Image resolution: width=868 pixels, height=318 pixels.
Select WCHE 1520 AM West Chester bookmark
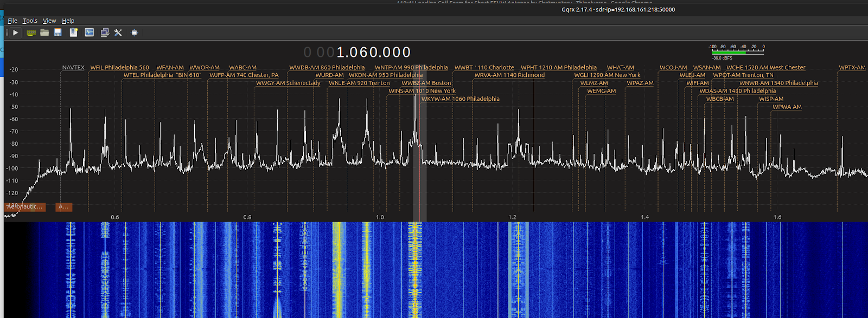pyautogui.click(x=766, y=68)
